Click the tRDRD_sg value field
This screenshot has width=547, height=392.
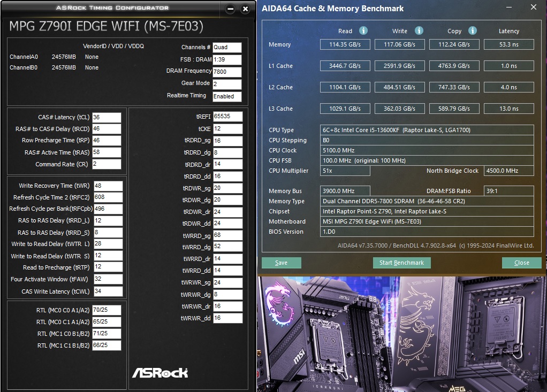point(227,141)
